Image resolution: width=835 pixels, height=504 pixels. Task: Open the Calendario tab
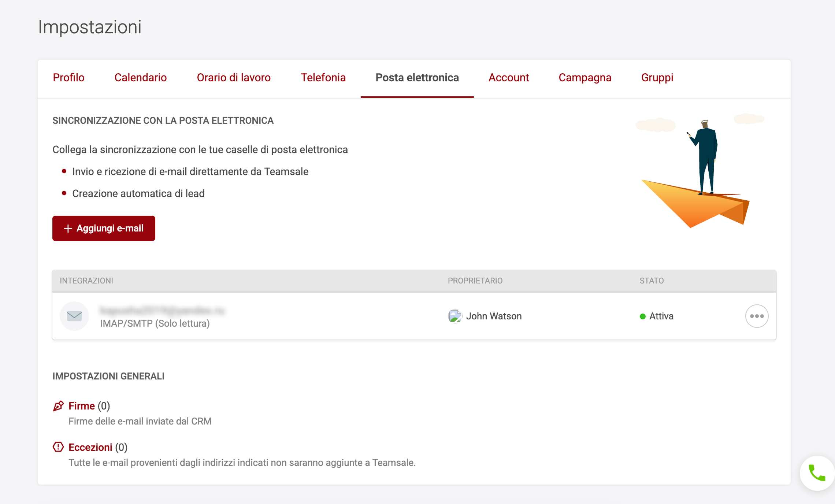pos(140,78)
